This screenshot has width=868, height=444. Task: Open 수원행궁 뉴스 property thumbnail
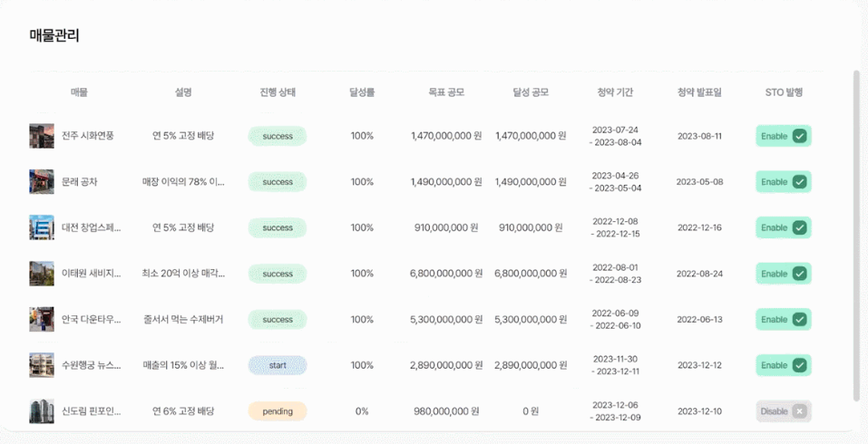[x=42, y=365]
